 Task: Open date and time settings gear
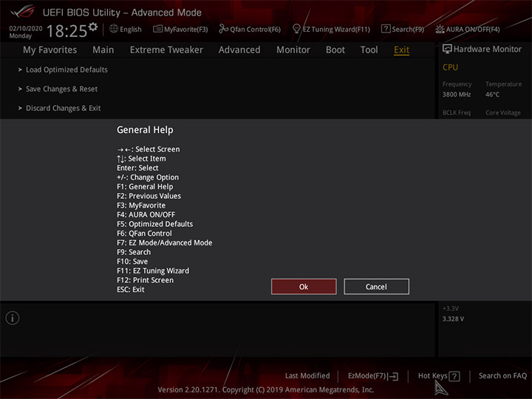(x=93, y=27)
